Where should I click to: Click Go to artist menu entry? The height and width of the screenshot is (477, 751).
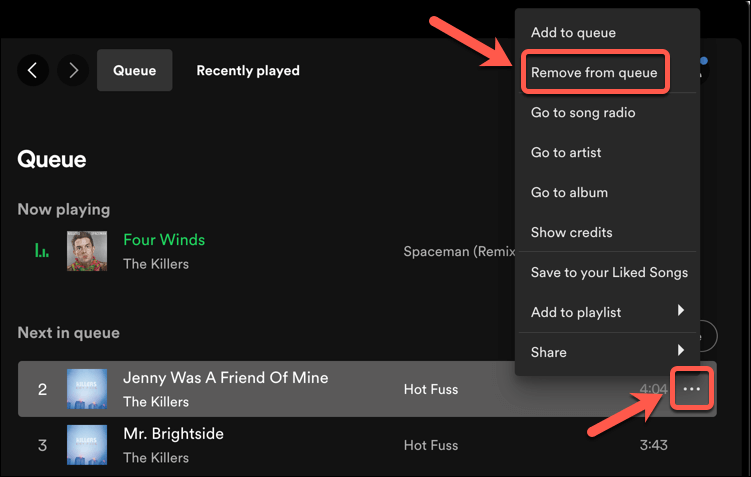click(x=566, y=153)
